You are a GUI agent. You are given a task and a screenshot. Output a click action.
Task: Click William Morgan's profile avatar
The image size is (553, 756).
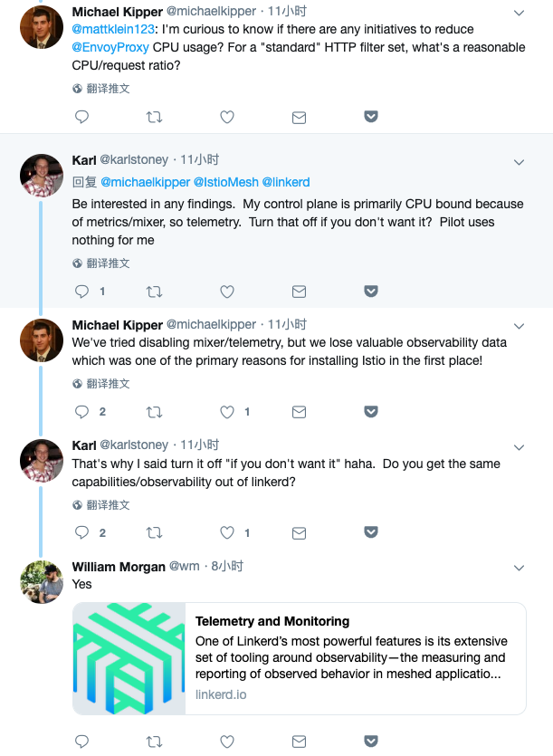[x=42, y=581]
